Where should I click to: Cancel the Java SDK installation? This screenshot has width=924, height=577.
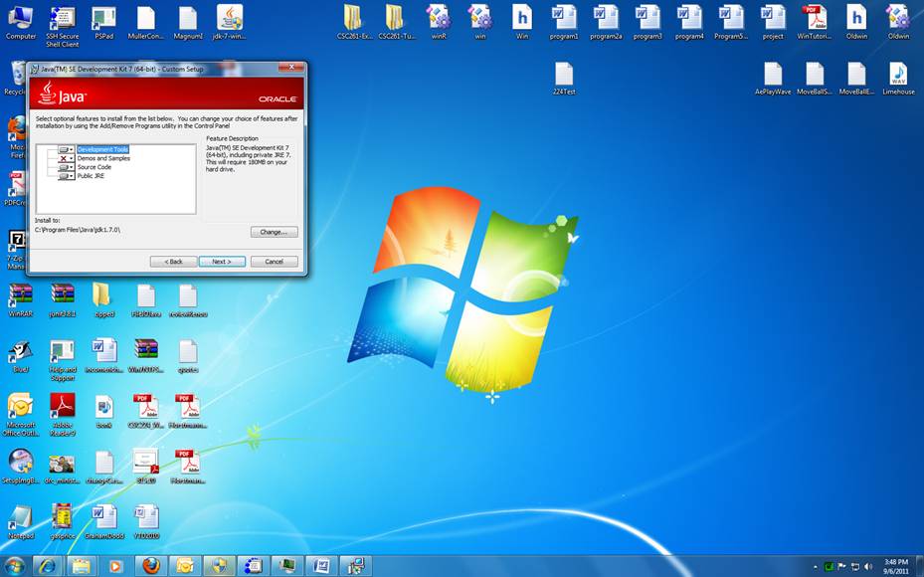275,262
